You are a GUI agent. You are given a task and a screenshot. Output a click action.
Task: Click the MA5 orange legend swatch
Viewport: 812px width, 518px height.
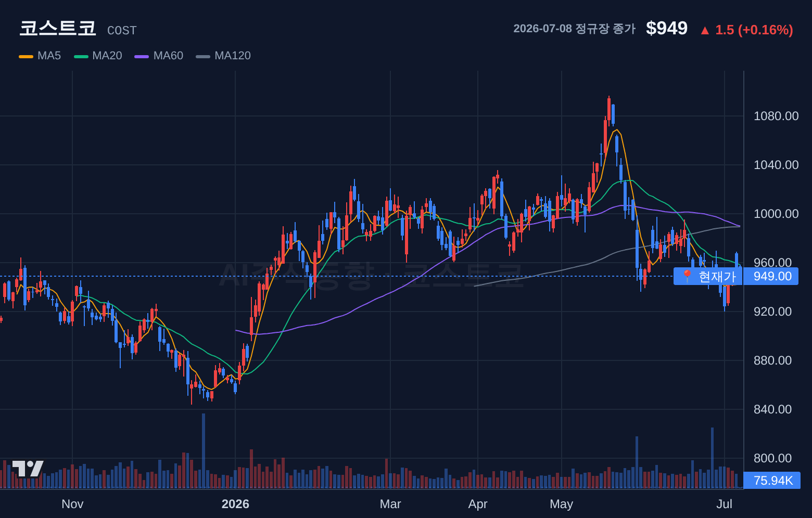click(x=26, y=56)
